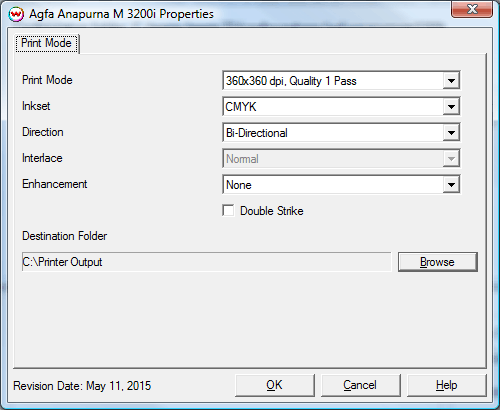
Task: Click the disabled Interlace Normal dropdown
Action: (341, 159)
